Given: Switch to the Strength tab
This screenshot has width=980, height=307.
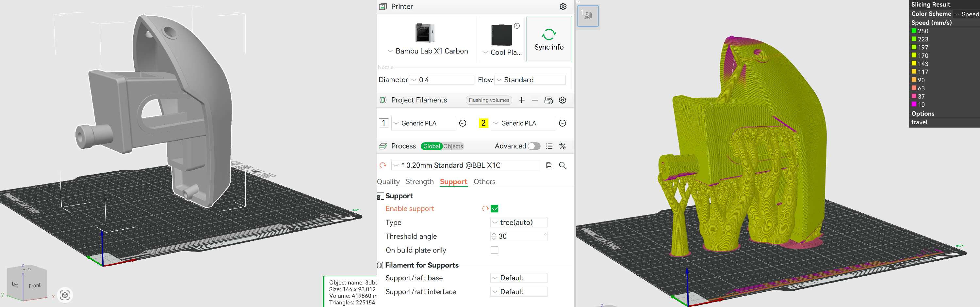Looking at the screenshot, I should (x=419, y=182).
